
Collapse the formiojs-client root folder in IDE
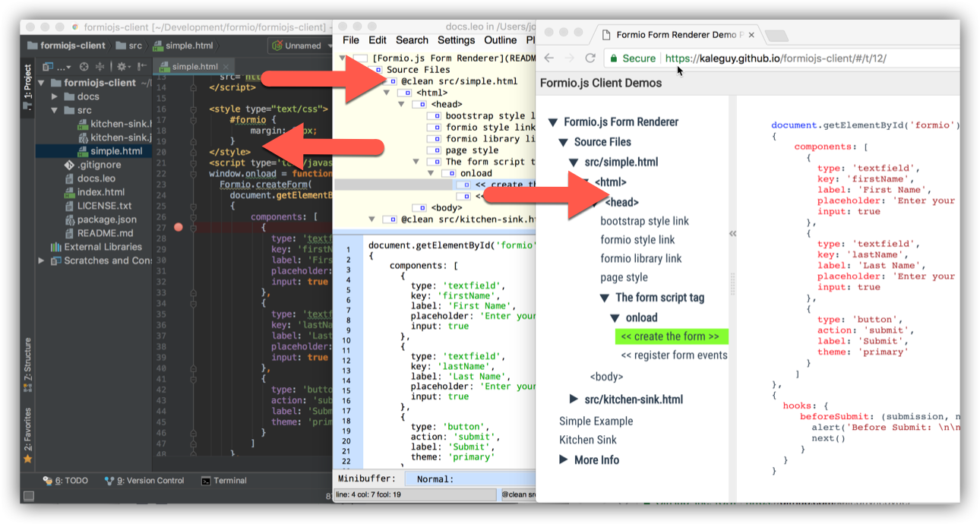43,83
